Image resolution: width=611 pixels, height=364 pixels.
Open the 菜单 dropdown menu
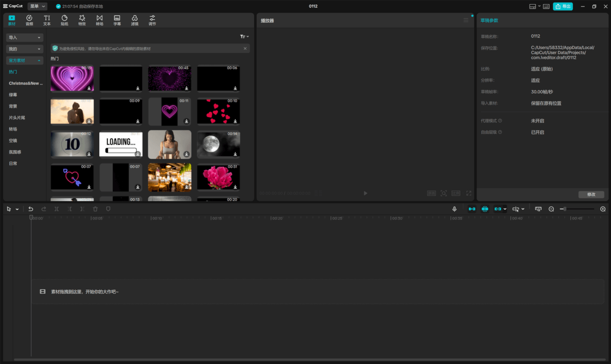pyautogui.click(x=37, y=6)
